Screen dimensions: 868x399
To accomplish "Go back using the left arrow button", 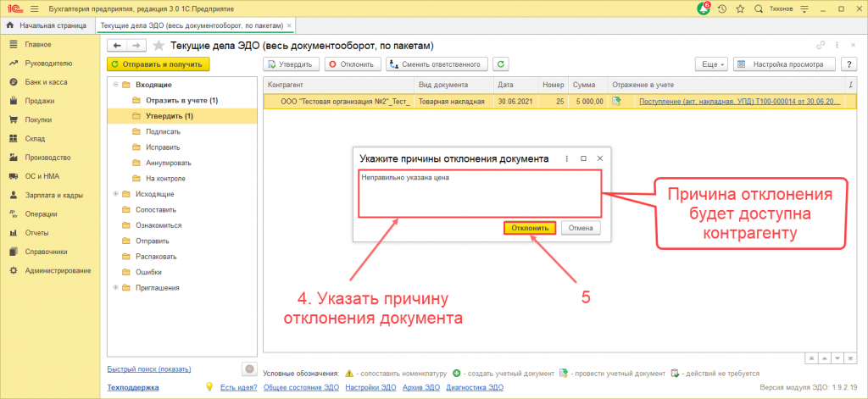I will pyautogui.click(x=117, y=46).
